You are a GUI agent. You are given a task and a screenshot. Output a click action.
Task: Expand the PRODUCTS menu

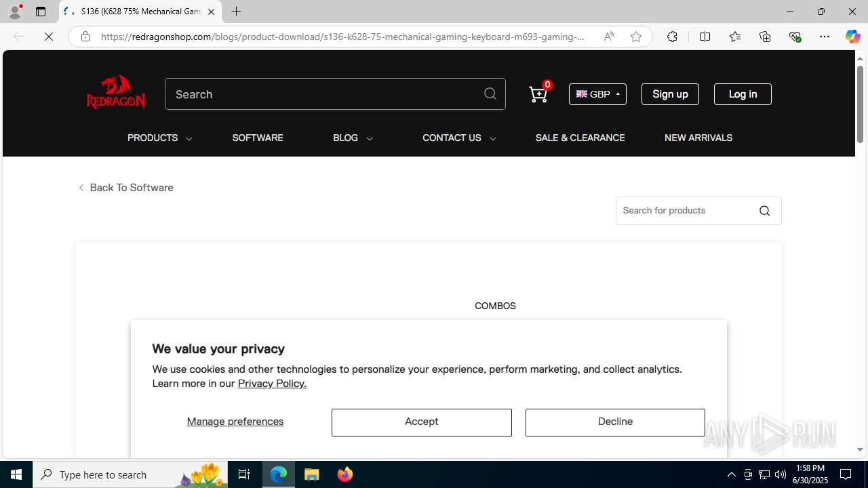(x=160, y=138)
